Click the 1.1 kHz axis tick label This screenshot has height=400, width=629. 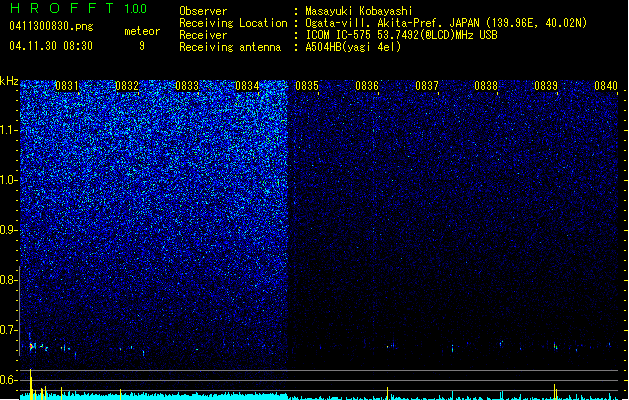click(9, 130)
